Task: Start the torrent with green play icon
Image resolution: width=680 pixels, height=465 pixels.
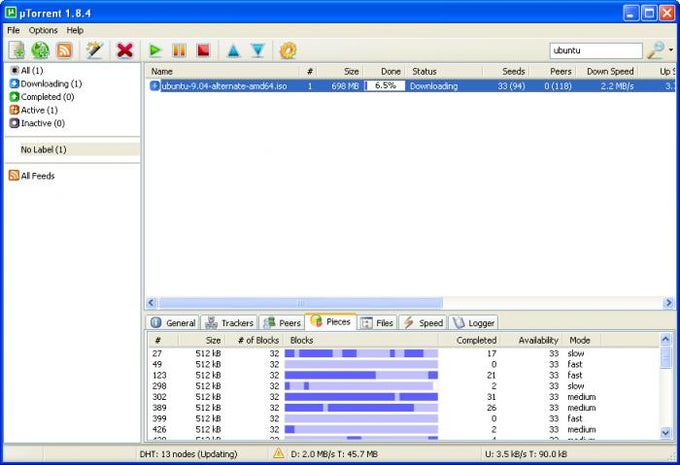Action: [155, 50]
